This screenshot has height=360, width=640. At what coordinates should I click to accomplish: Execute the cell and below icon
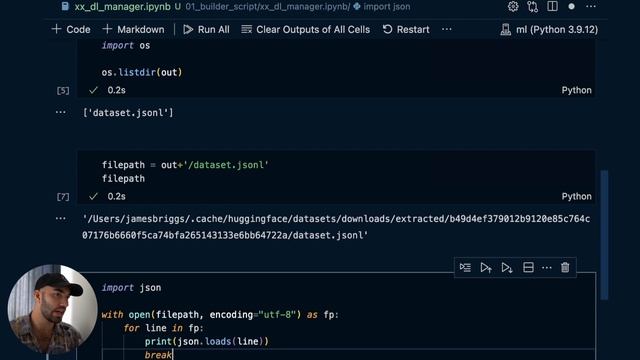(x=507, y=267)
